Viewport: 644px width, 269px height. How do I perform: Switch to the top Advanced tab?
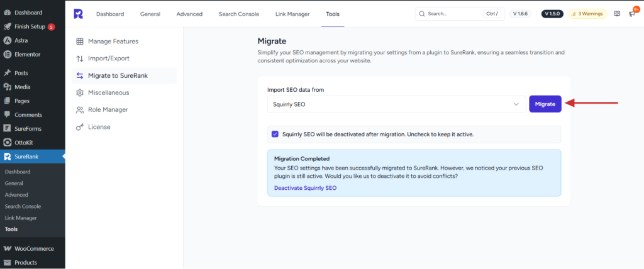(x=189, y=14)
